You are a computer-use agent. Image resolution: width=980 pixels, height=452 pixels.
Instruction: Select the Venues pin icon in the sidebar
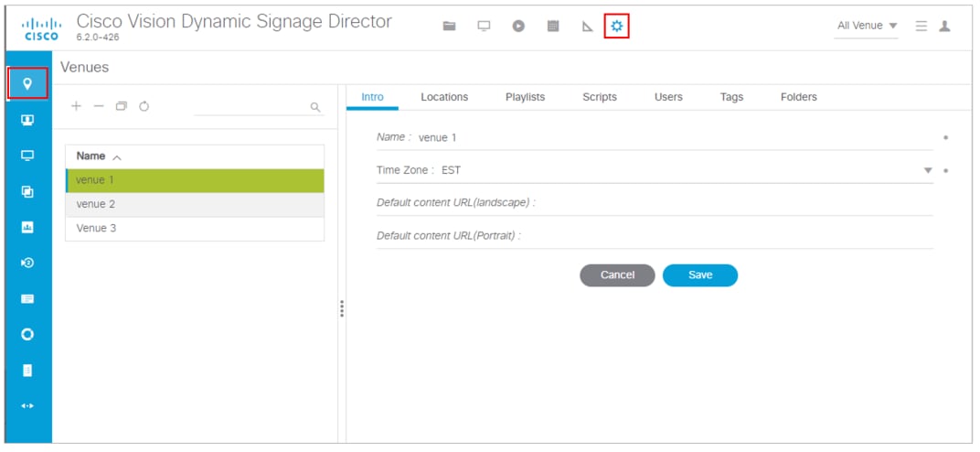[27, 83]
